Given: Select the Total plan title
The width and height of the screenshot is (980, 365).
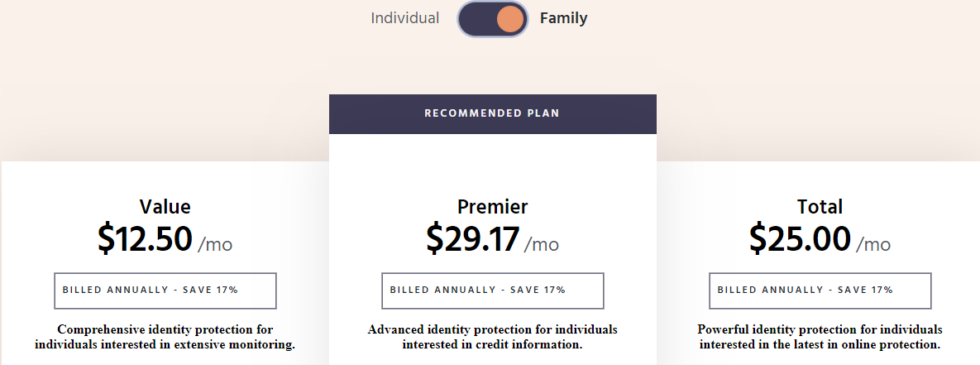Looking at the screenshot, I should 820,206.
